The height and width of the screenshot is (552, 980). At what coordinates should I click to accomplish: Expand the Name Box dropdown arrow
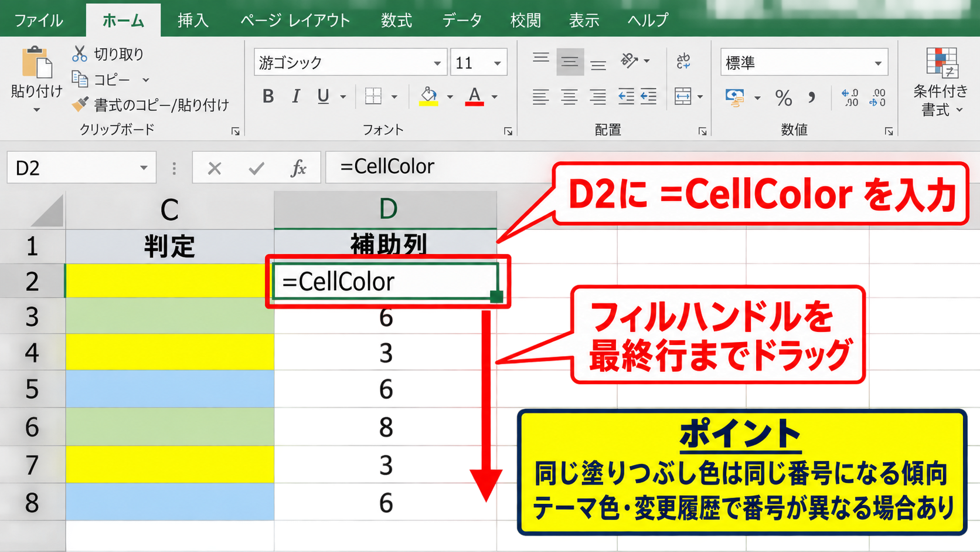click(144, 168)
